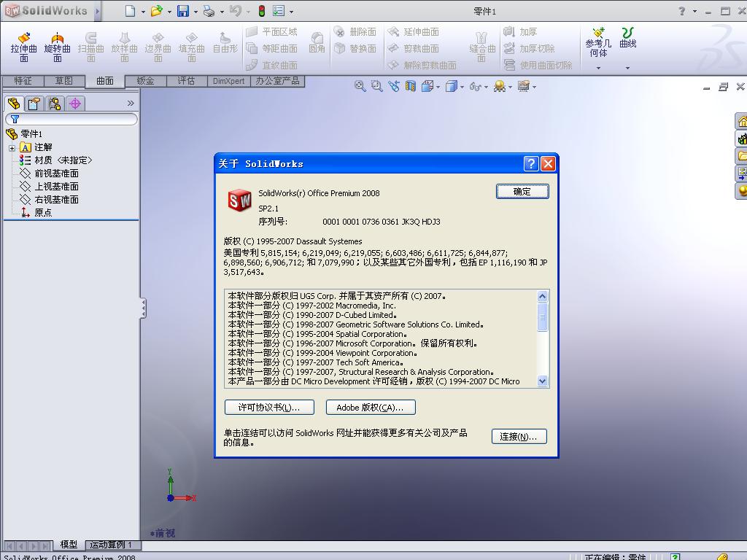747x560 pixels.
Task: Select the 填充曲面 fill surface tool
Action: coord(192,47)
